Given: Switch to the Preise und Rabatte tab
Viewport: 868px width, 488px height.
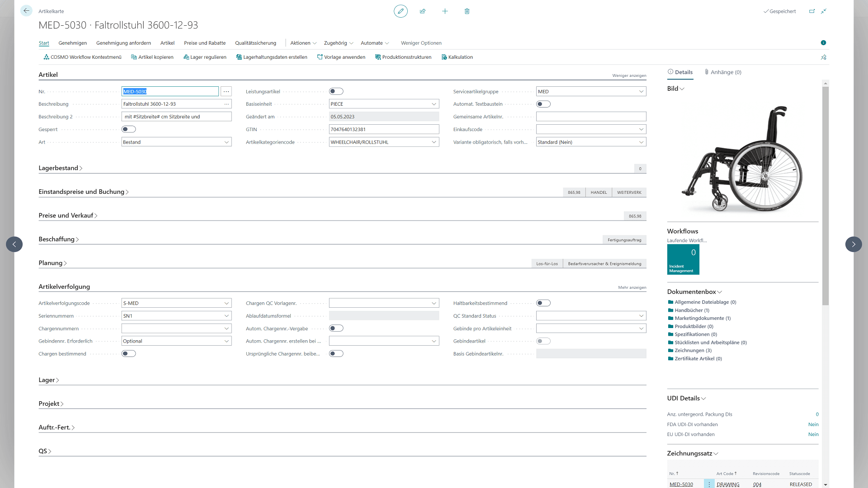Looking at the screenshot, I should 203,43.
